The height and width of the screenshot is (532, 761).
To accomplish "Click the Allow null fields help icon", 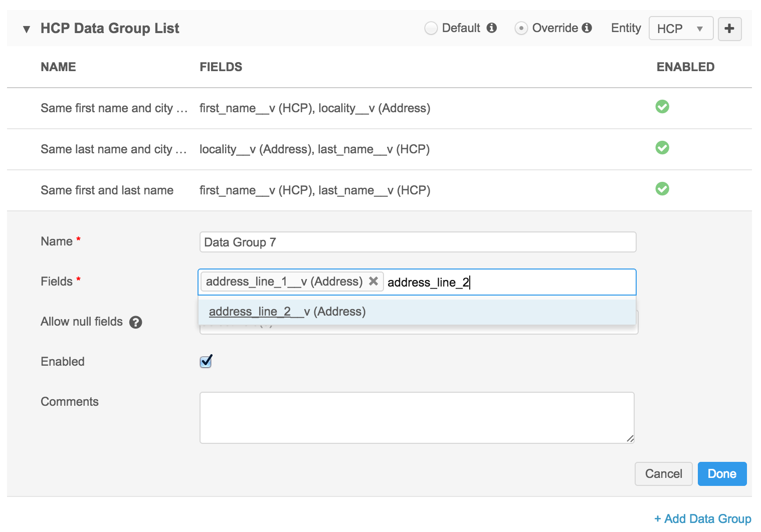I will click(x=135, y=322).
